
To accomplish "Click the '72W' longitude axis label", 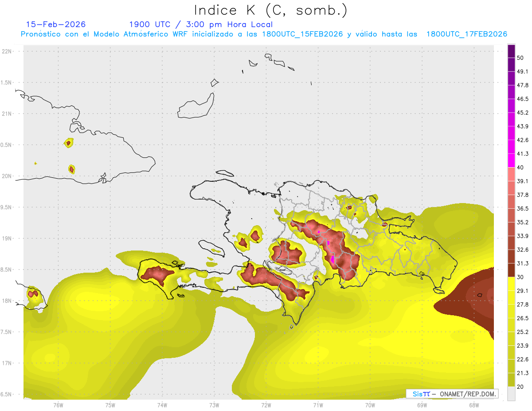I will pyautogui.click(x=266, y=405).
